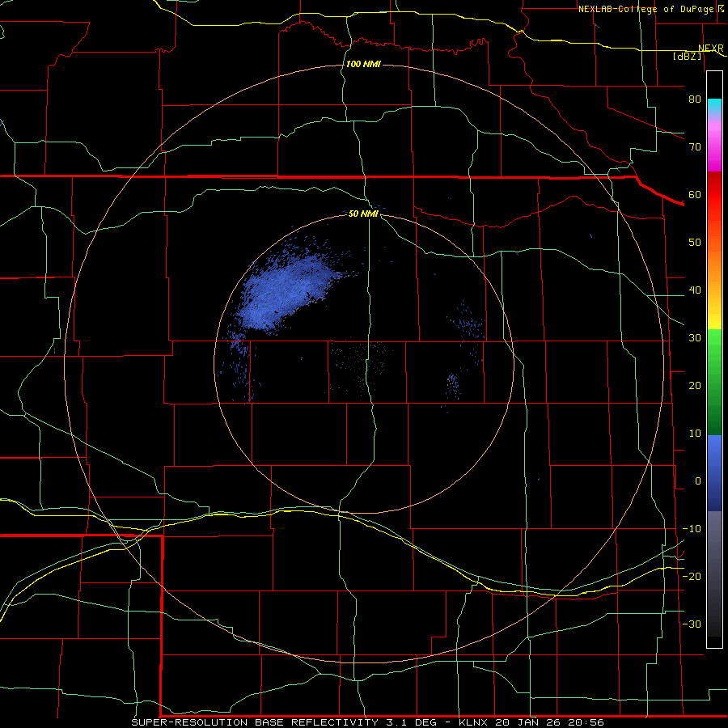The height and width of the screenshot is (728, 728).
Task: Click the 50 value on the dBZ scale
Action: click(695, 243)
